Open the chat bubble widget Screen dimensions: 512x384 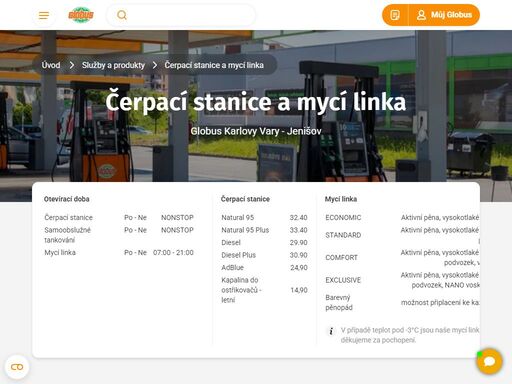coord(489,361)
